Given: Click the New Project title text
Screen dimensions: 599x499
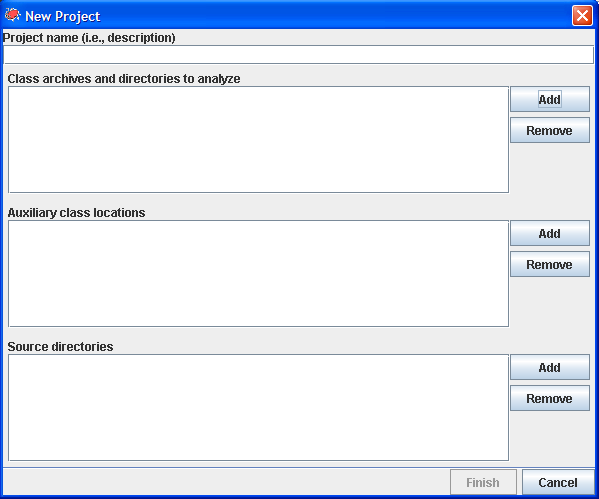Looking at the screenshot, I should [x=63, y=16].
